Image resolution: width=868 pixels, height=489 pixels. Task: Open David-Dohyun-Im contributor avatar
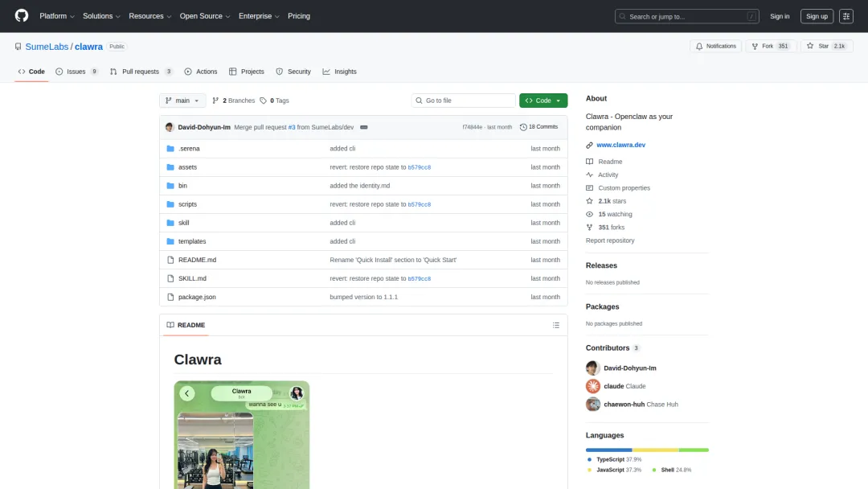point(593,368)
